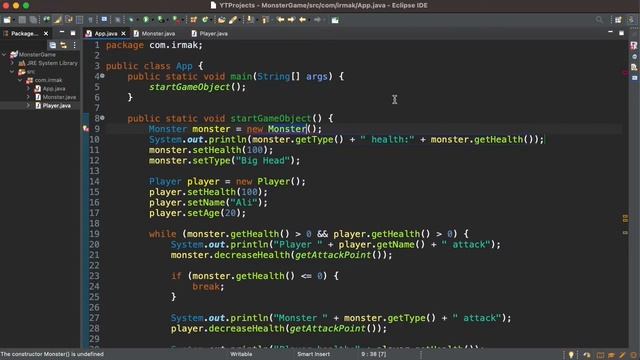Click the New Java Class icon
This screenshot has height=360, width=640.
(205, 20)
